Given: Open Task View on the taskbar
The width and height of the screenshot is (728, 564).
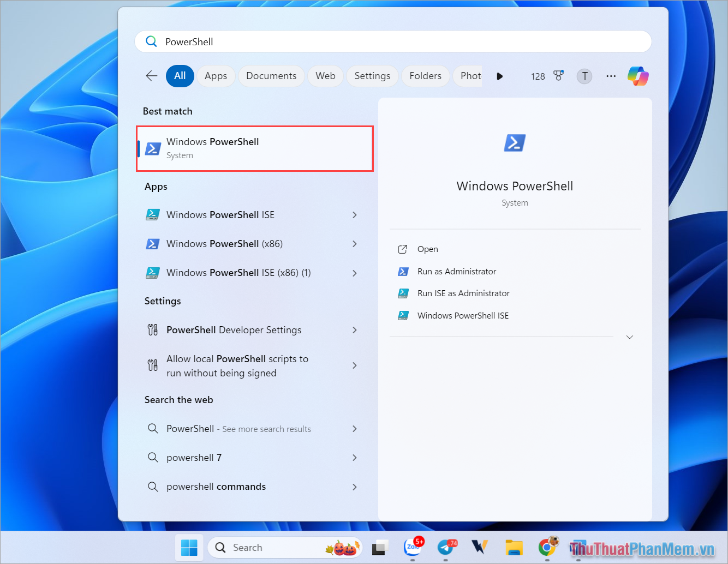Looking at the screenshot, I should pyautogui.click(x=379, y=548).
